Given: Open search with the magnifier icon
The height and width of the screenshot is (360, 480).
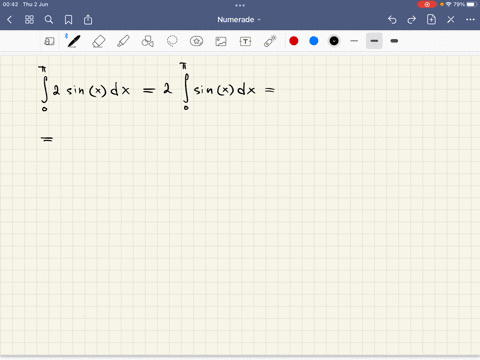Looking at the screenshot, I should [49, 20].
